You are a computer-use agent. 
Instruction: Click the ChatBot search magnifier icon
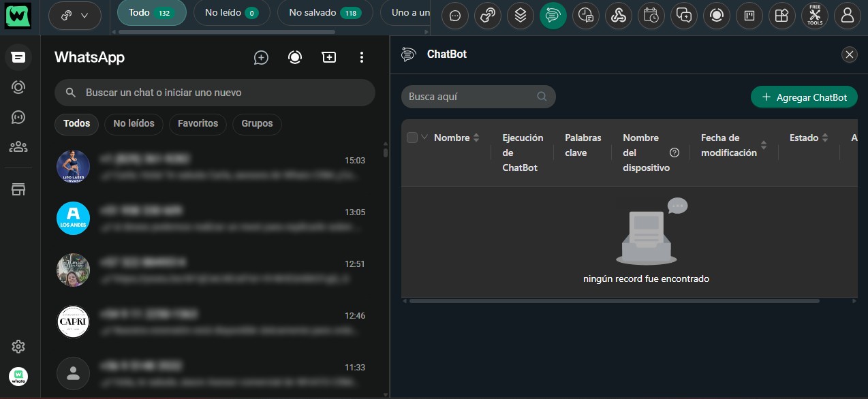pyautogui.click(x=542, y=97)
